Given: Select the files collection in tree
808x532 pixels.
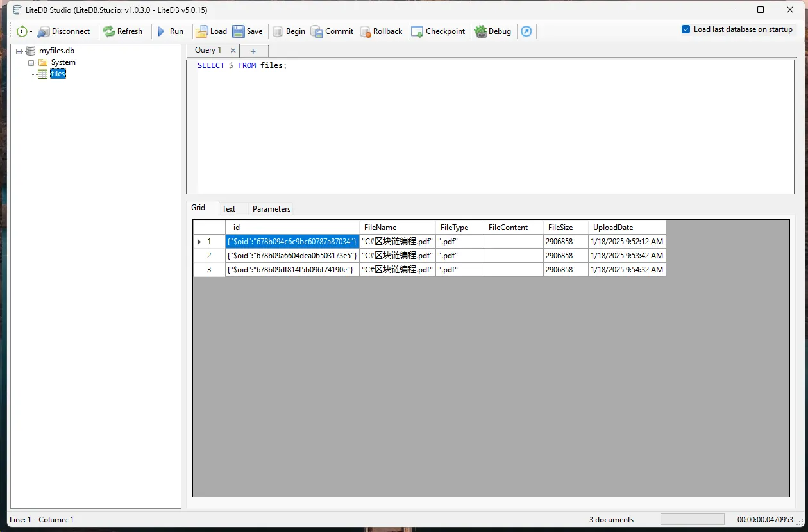Looking at the screenshot, I should [x=58, y=74].
